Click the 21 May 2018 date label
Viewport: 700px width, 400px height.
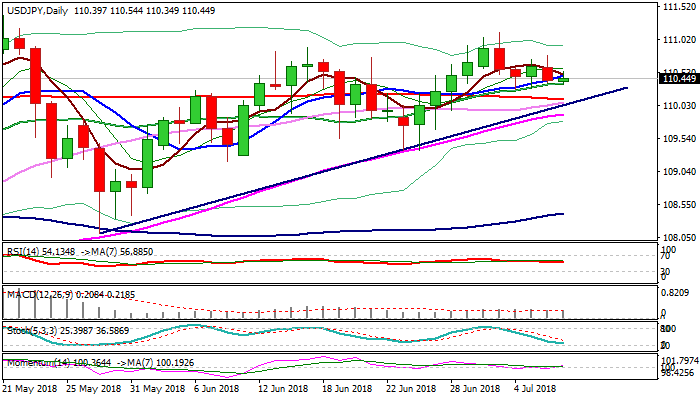(31, 386)
